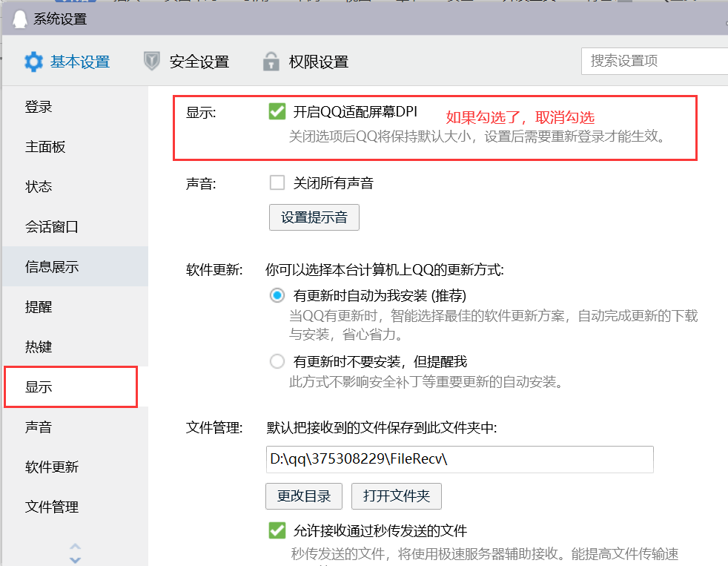Screen dimensions: 728x566
Task: Click the file path field D:\qq\375308229\FileRecv\
Action: [460, 459]
